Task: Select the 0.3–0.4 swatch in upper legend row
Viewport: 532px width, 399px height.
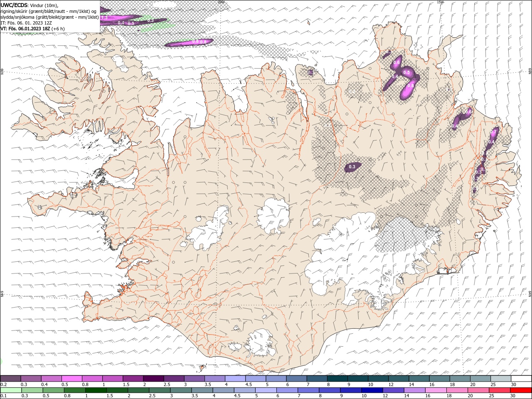Action: pyautogui.click(x=31, y=378)
